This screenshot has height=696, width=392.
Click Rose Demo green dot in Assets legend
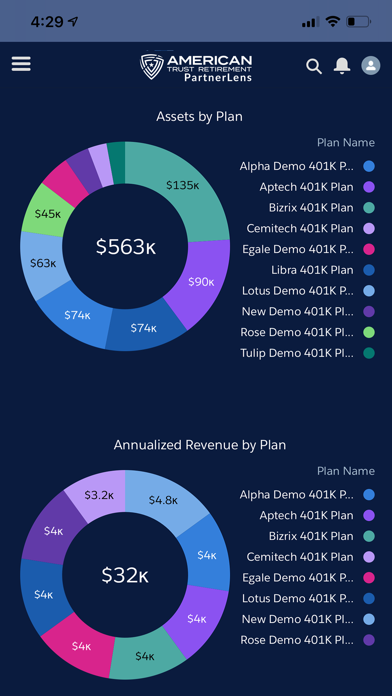(368, 332)
